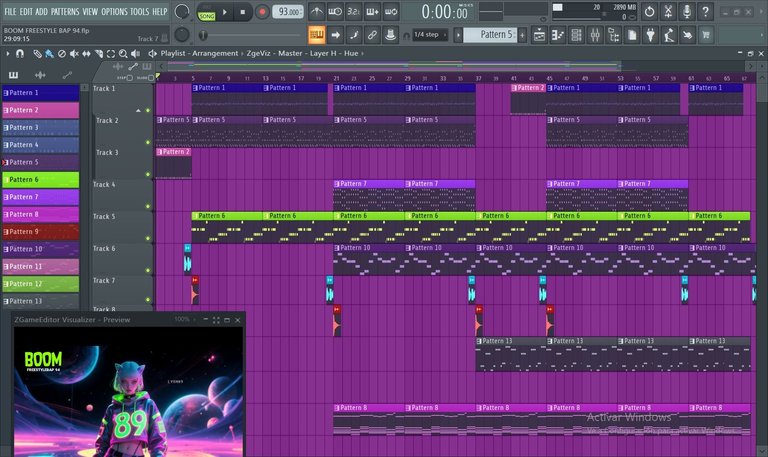Toggle Track 1 mute green light
Screen dimensions: 768x457
[x=148, y=111]
